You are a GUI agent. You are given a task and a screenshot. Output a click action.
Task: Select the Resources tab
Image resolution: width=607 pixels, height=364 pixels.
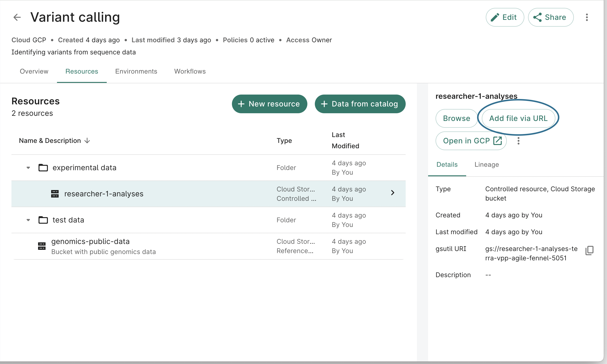(82, 71)
